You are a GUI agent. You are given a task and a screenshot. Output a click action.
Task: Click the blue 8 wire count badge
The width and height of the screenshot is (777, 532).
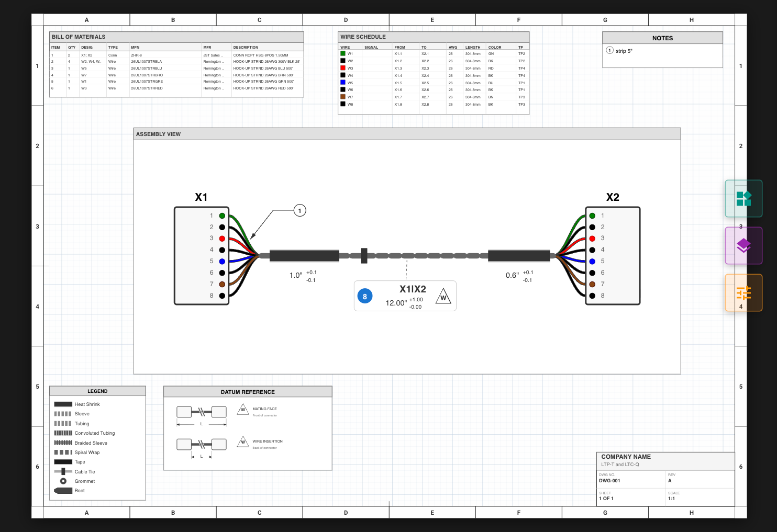(365, 296)
